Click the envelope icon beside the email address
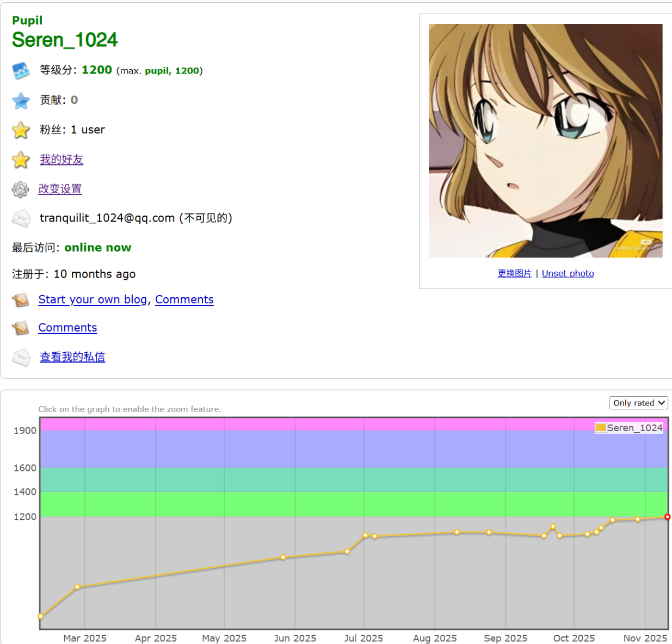 coord(21,219)
